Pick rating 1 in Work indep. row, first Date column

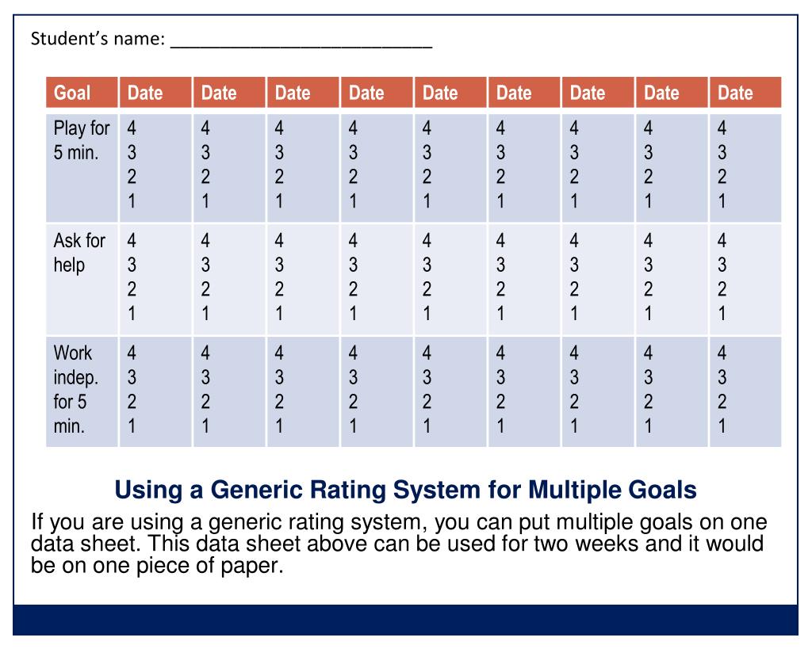pyautogui.click(x=132, y=426)
